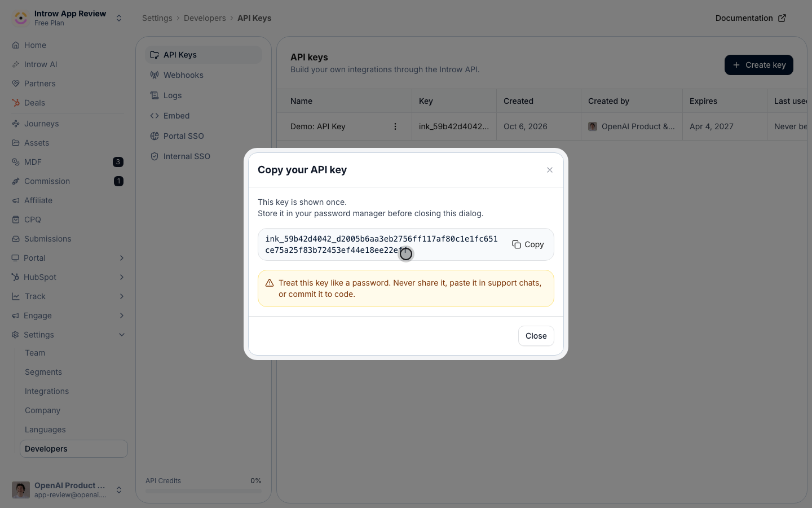Screen dimensions: 812x508
Task: Click the warning triangle icon in dialog
Action: point(270,283)
